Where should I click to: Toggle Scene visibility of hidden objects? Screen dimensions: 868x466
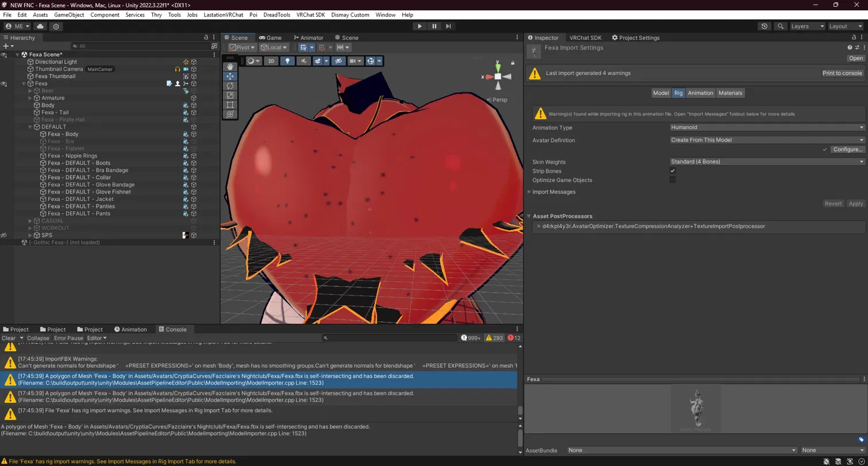tap(339, 61)
